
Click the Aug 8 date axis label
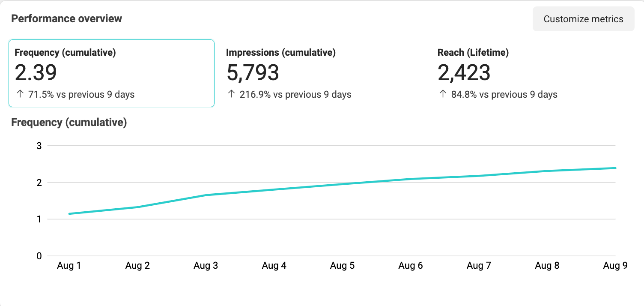(x=547, y=266)
